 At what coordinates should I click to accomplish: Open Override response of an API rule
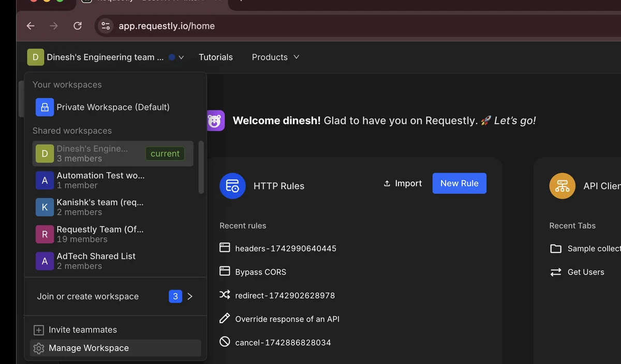(x=287, y=319)
